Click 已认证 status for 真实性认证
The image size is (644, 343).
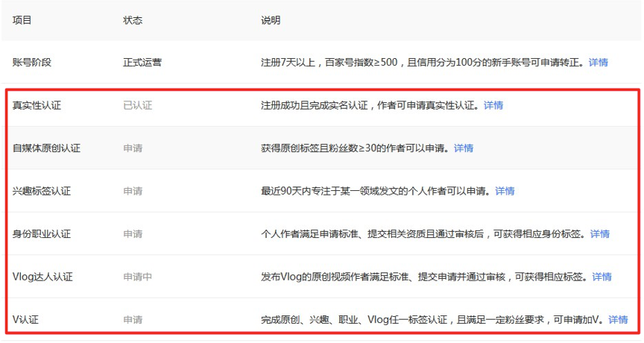click(138, 106)
